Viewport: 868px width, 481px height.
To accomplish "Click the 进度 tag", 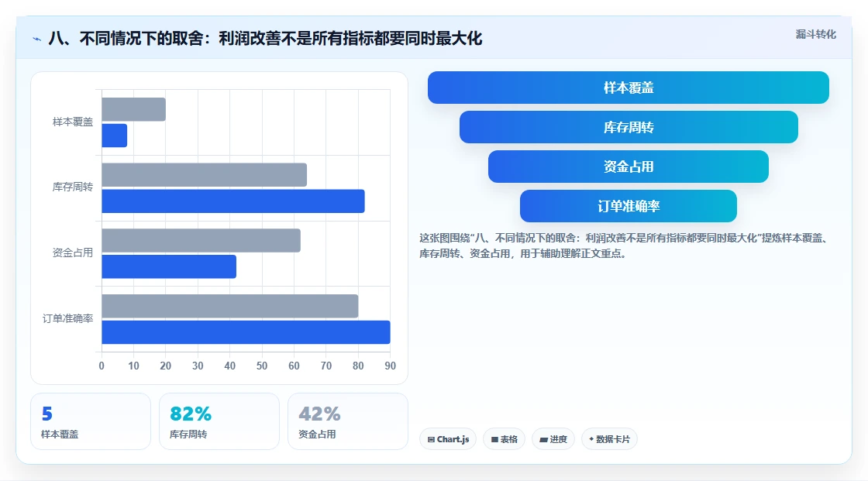I will coord(553,439).
